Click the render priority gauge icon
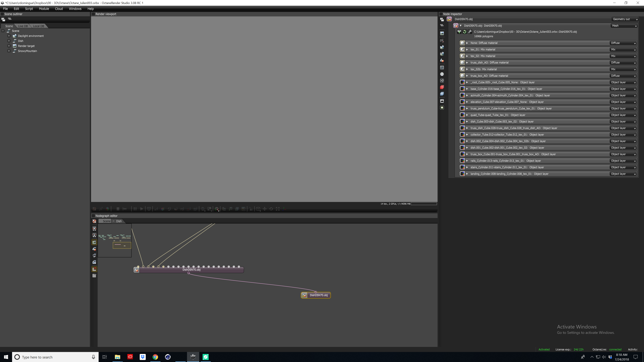644x362 pixels. click(217, 209)
